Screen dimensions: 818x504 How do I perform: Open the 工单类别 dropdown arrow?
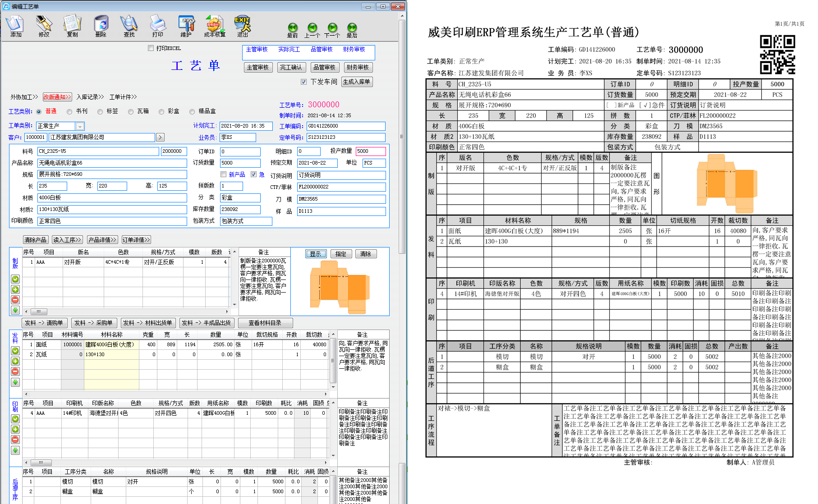(x=80, y=126)
